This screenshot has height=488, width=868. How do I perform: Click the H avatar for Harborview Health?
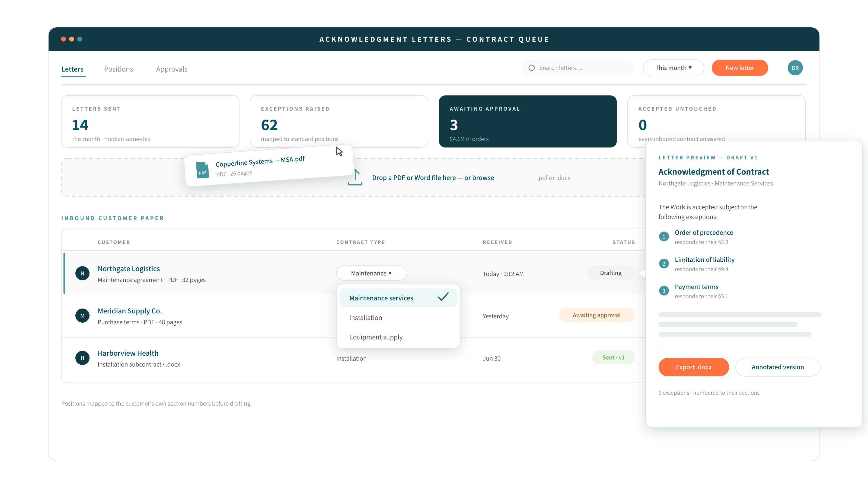point(82,358)
